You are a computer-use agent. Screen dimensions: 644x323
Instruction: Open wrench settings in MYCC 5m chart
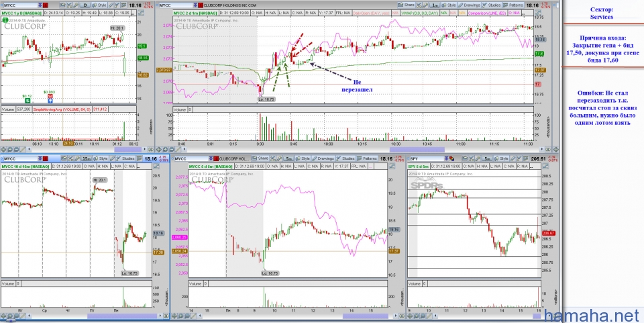279,159
